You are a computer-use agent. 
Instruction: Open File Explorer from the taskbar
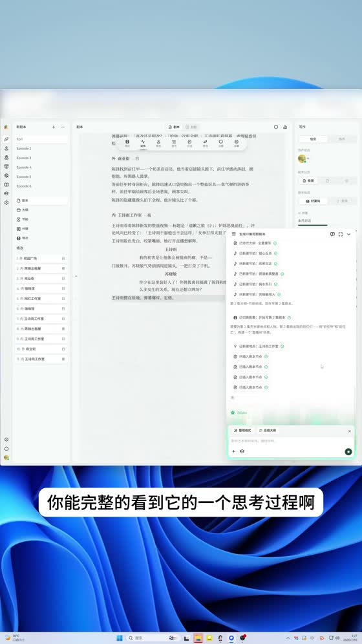click(198, 638)
